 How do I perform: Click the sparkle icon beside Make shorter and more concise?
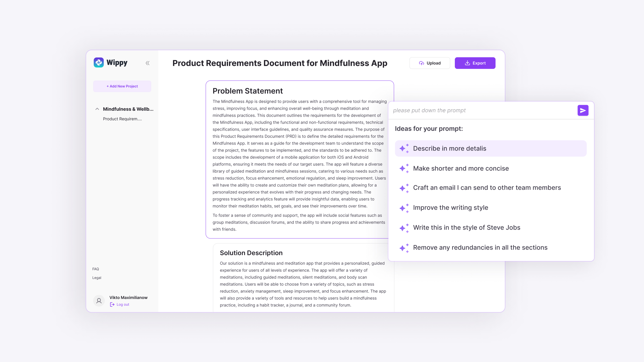click(x=404, y=169)
